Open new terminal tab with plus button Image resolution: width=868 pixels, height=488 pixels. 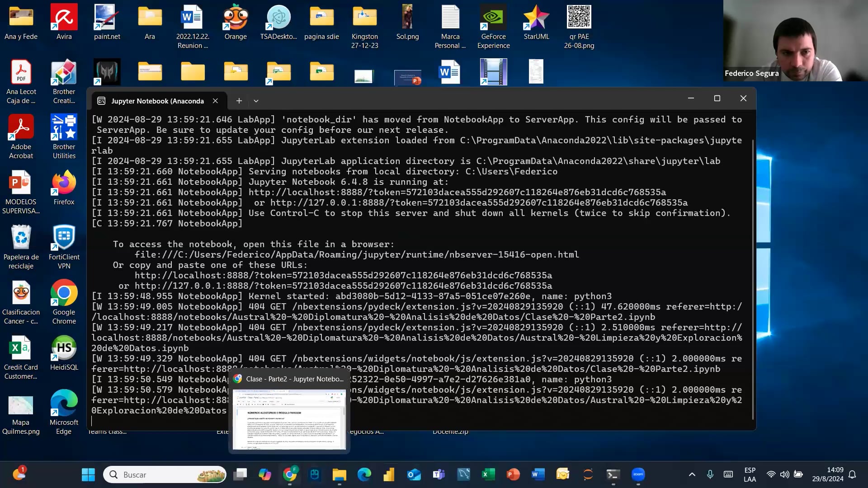(x=239, y=101)
